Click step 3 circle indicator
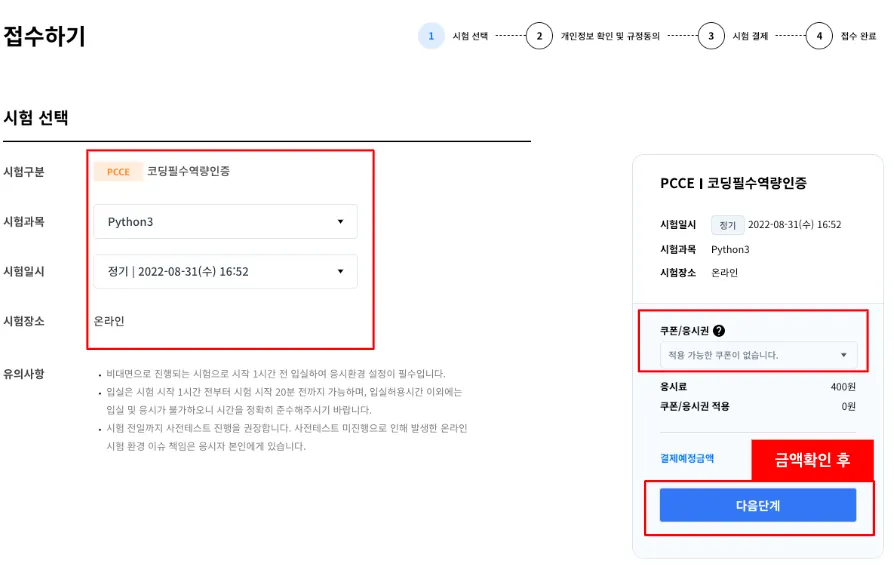Image resolution: width=894 pixels, height=568 pixels. (711, 37)
